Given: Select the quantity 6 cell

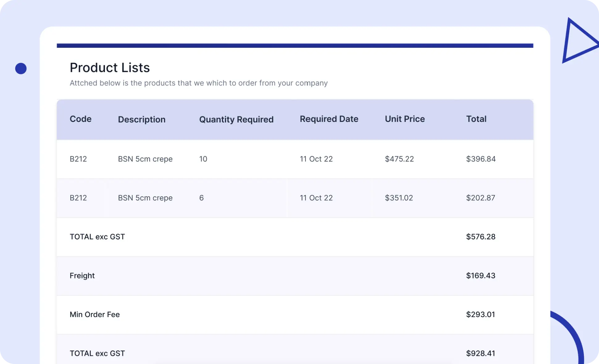Looking at the screenshot, I should [201, 198].
